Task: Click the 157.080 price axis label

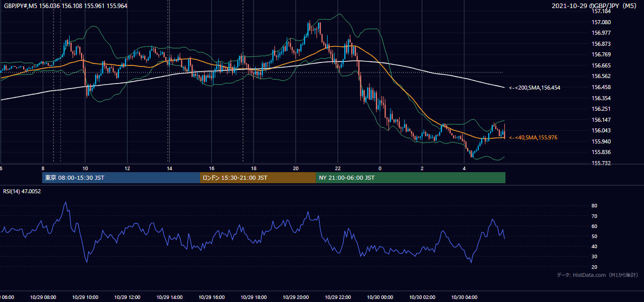Action: tap(601, 22)
